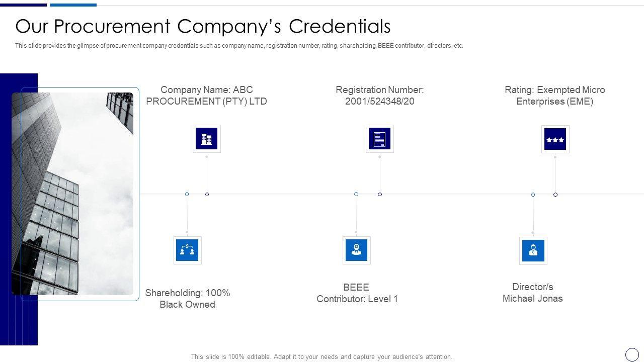The height and width of the screenshot is (362, 644).
Task: Select the director person icon
Action: (x=533, y=251)
